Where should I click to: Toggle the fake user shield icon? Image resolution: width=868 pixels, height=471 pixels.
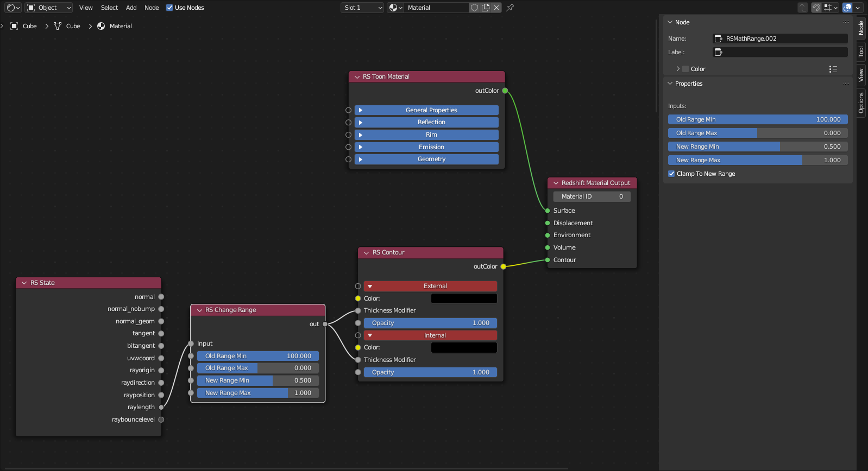coord(475,8)
